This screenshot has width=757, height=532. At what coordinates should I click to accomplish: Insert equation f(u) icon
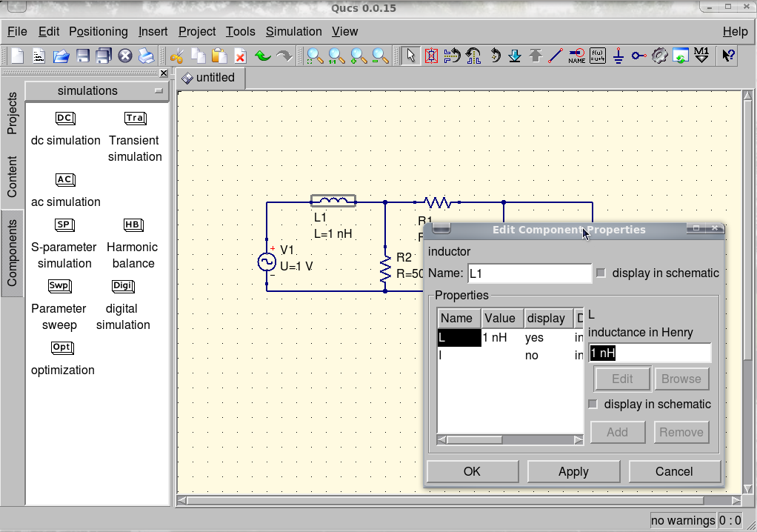[598, 56]
